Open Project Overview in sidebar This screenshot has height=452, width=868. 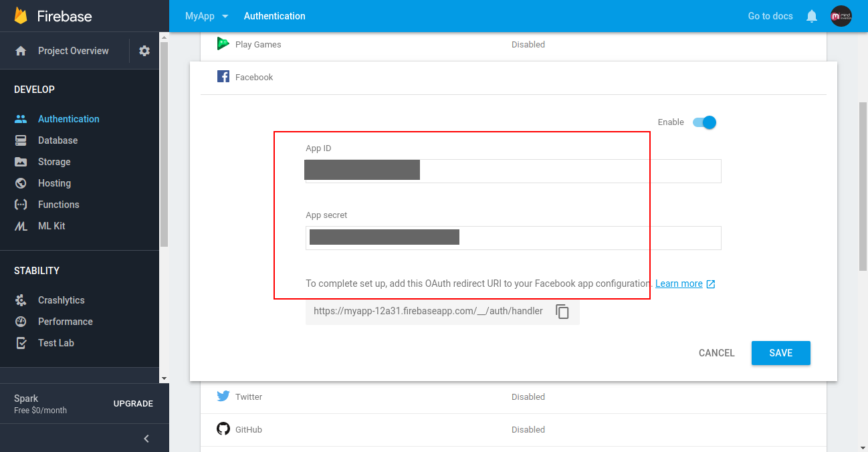[73, 51]
